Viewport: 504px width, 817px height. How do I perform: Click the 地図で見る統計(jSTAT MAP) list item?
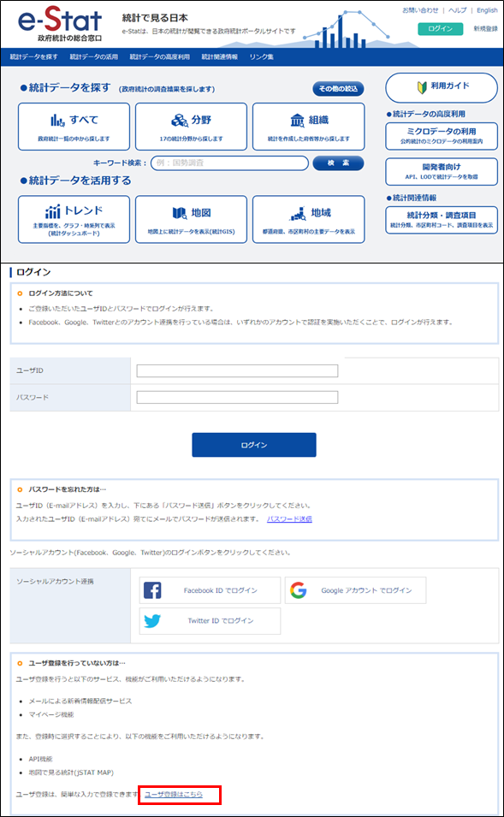71,773
